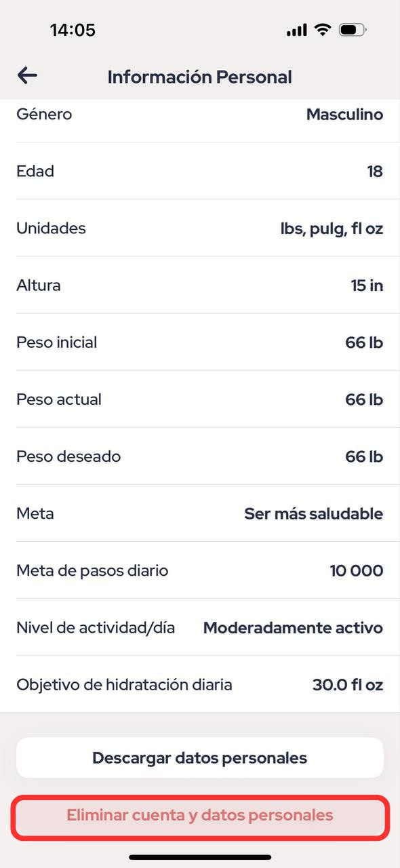400x868 pixels.
Task: Tap the Wi-Fi status icon
Action: pos(322,30)
